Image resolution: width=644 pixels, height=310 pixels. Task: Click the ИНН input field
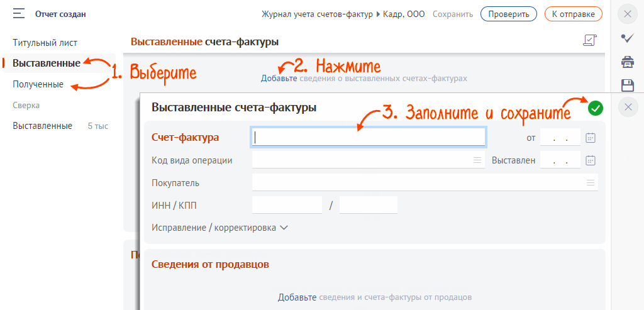287,205
